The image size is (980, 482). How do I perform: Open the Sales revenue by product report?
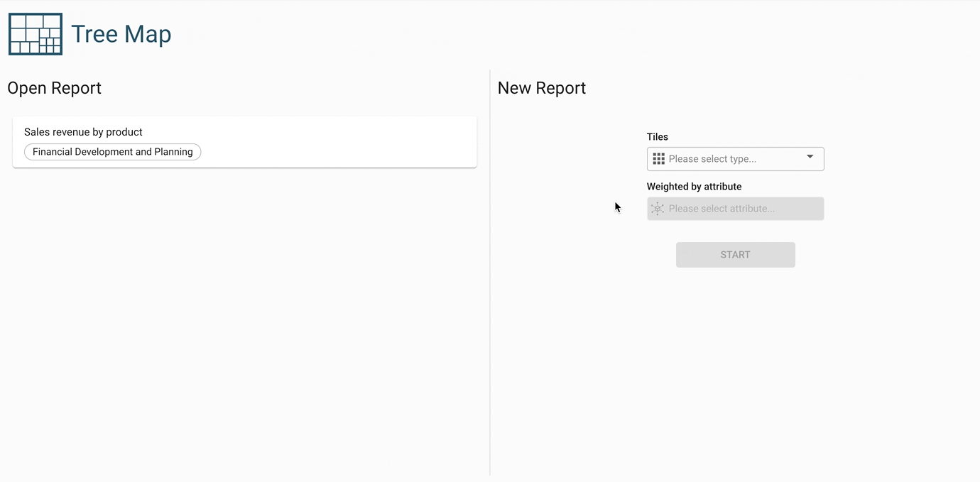83,132
